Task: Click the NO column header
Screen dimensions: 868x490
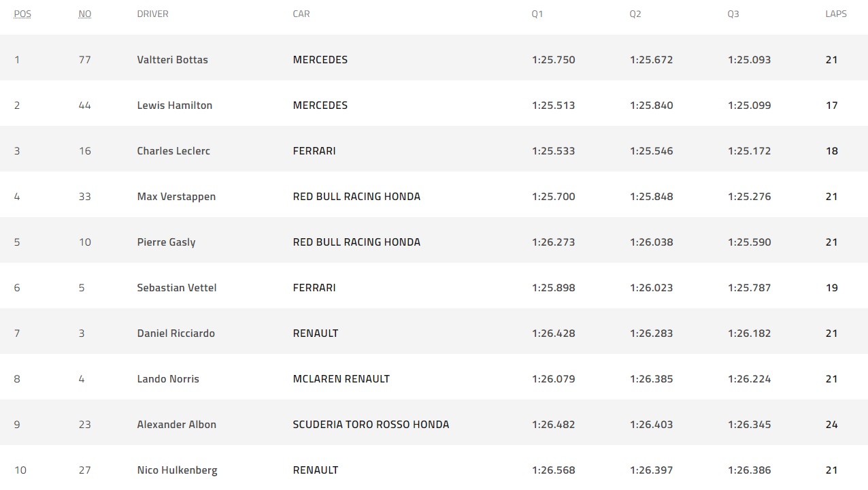Action: (85, 14)
